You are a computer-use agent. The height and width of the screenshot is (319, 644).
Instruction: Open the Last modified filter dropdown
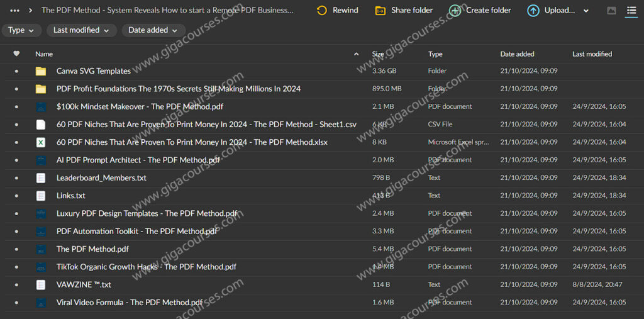(81, 30)
